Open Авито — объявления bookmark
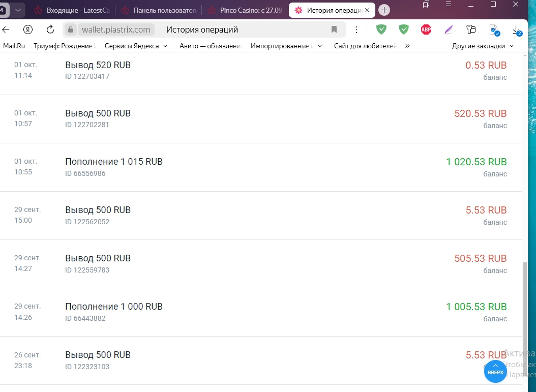 pyautogui.click(x=211, y=46)
